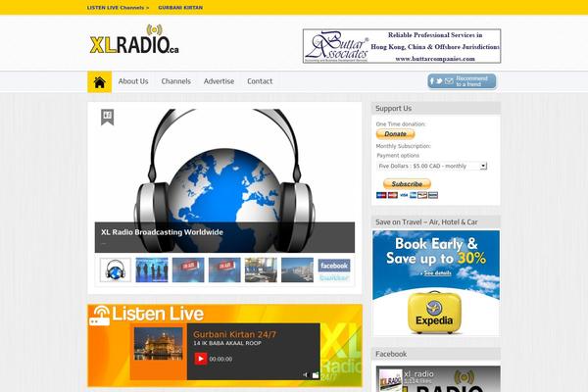
Task: Open the Expedia suitcase ad image
Action: click(434, 313)
